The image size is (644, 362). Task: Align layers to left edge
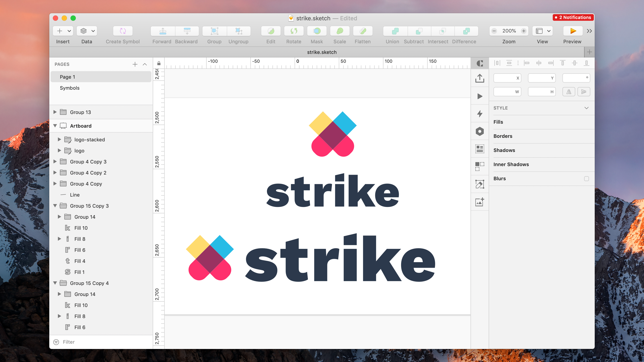[527, 63]
